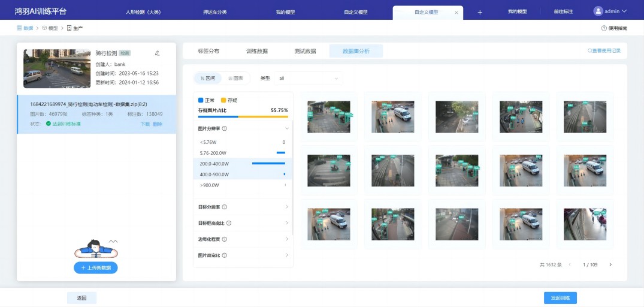Open the 类型 dropdown showing all
644x307 pixels.
tap(309, 78)
